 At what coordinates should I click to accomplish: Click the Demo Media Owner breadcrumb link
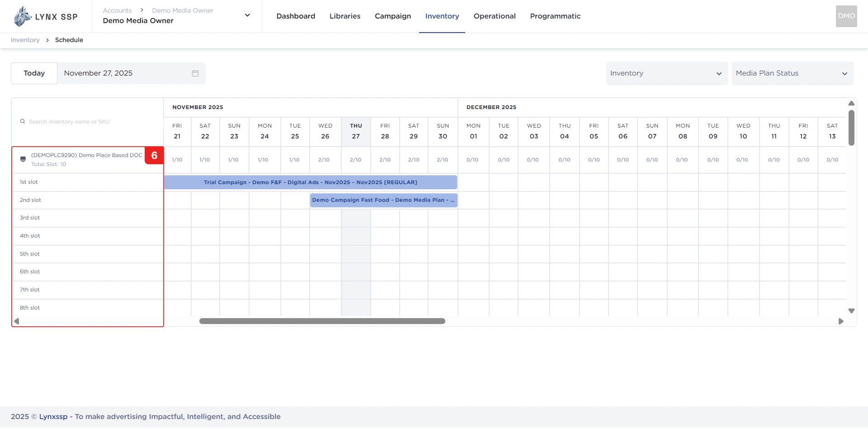183,10
